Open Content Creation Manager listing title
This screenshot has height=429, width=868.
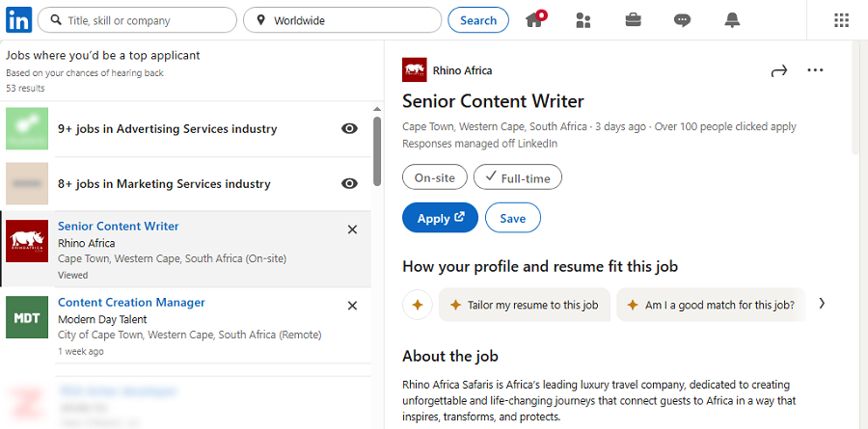(x=132, y=303)
